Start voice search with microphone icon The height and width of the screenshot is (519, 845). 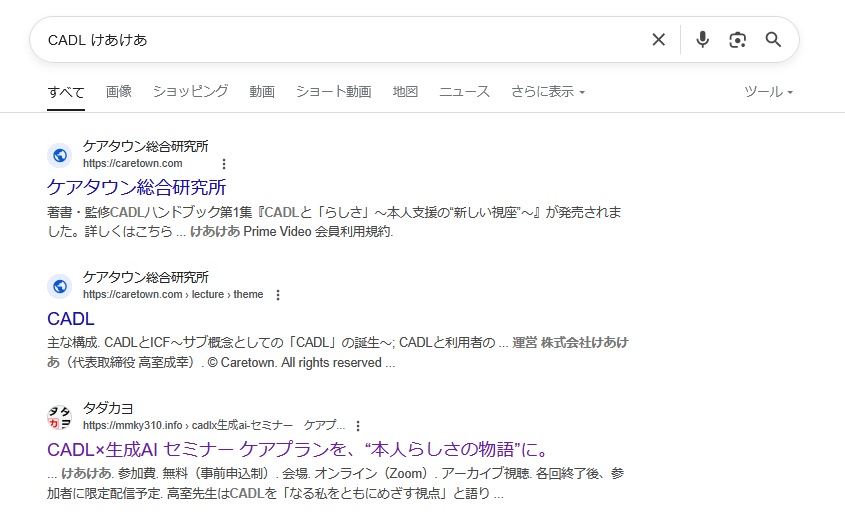[x=702, y=39]
